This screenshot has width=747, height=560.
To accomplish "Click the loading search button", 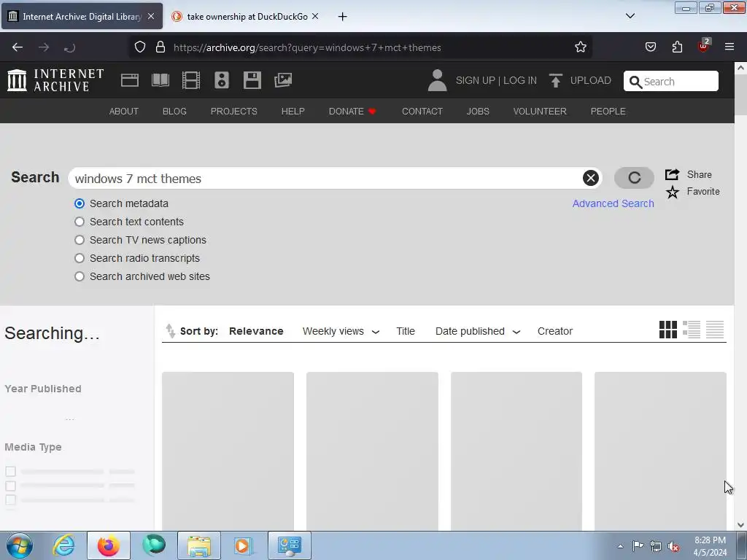I will click(634, 178).
